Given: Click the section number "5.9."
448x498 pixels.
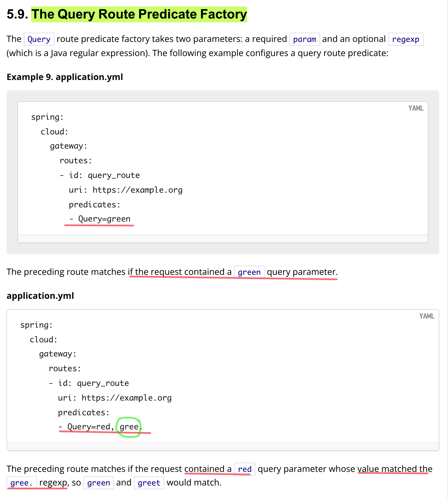Looking at the screenshot, I should pyautogui.click(x=17, y=14).
